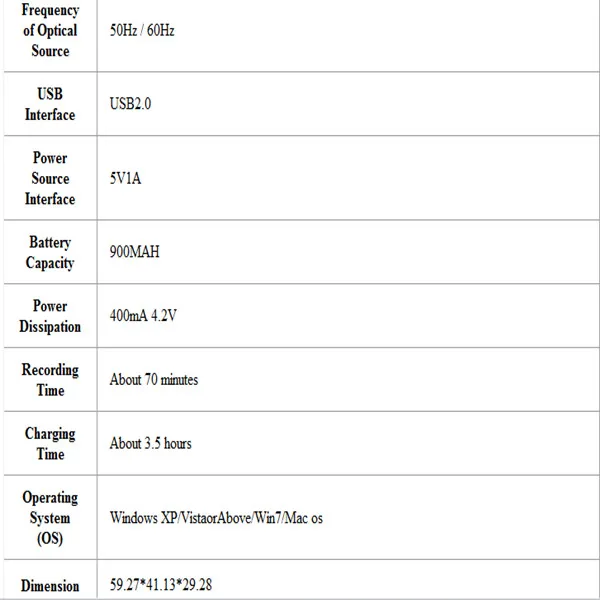Click the '50Hz / 60Hz' value text
This screenshot has width=600, height=600.
click(142, 30)
